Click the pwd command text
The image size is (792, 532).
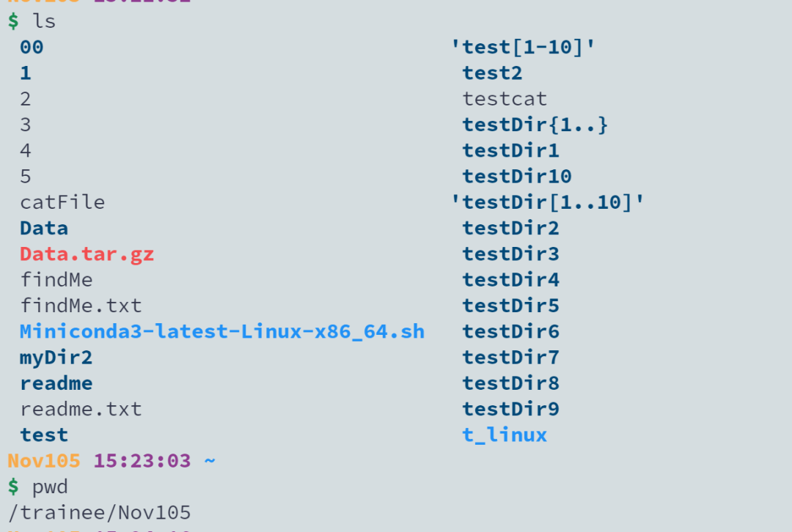click(50, 487)
